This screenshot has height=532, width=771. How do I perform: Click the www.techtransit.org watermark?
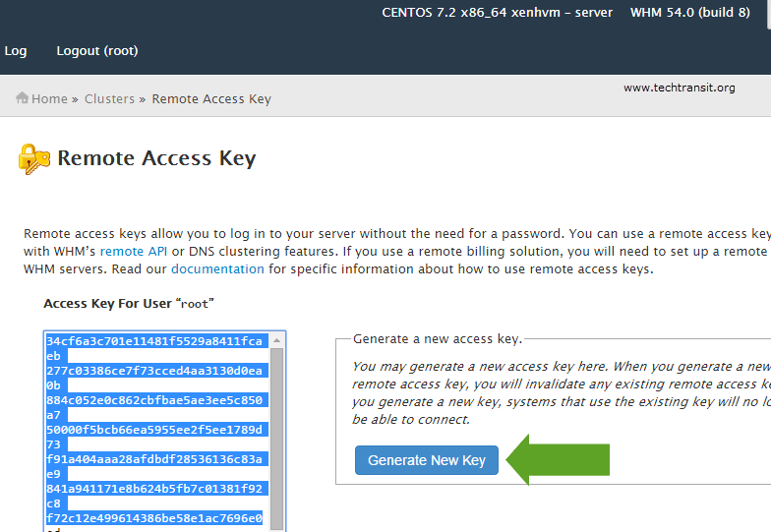click(x=679, y=88)
